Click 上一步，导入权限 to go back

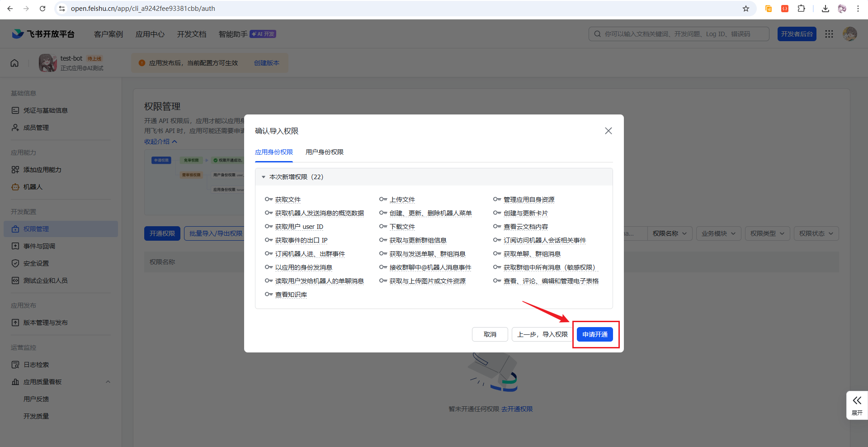[542, 334]
